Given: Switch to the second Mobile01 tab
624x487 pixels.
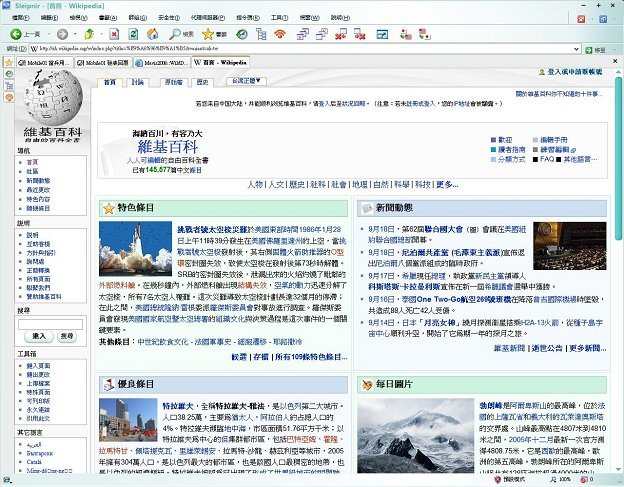Looking at the screenshot, I should click(x=103, y=62).
